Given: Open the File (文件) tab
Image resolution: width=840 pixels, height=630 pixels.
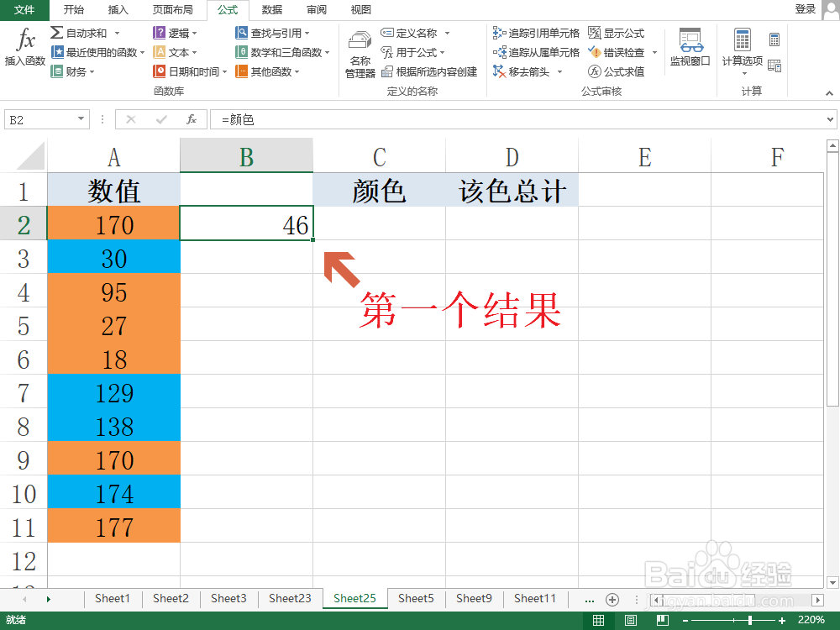Looking at the screenshot, I should pos(24,9).
